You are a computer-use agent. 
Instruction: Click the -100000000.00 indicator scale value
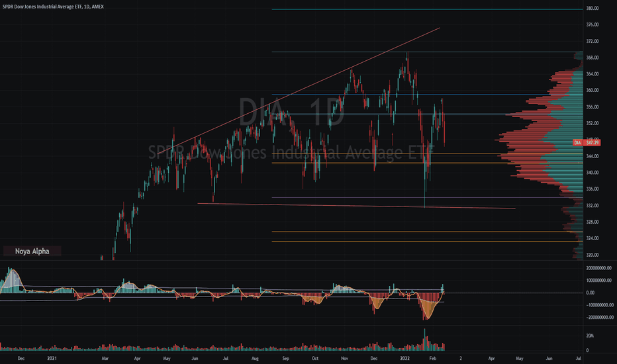pos(600,305)
